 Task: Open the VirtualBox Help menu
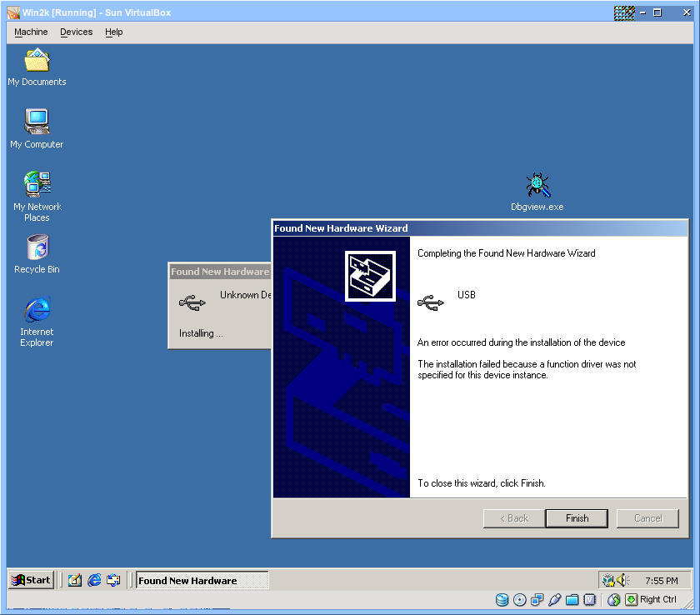tap(113, 32)
